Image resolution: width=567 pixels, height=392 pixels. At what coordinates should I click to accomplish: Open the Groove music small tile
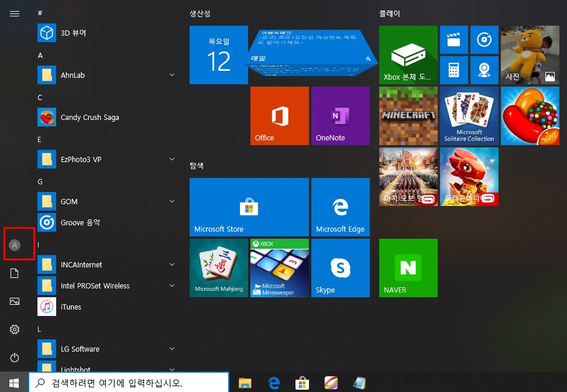[484, 40]
